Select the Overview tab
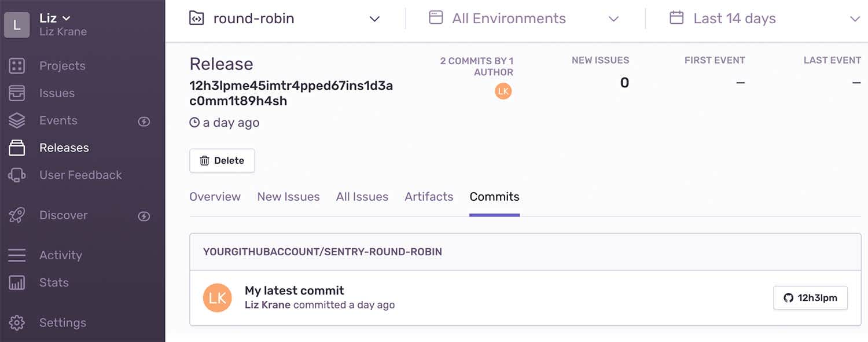Viewport: 868px width, 342px height. pos(215,197)
